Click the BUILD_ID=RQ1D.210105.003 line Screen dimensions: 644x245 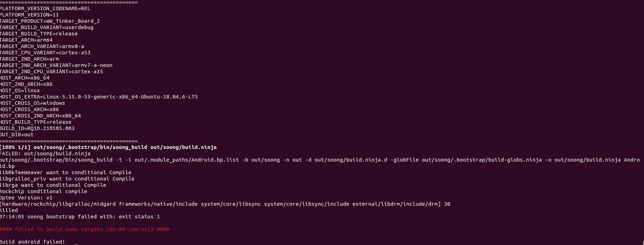pyautogui.click(x=37, y=128)
